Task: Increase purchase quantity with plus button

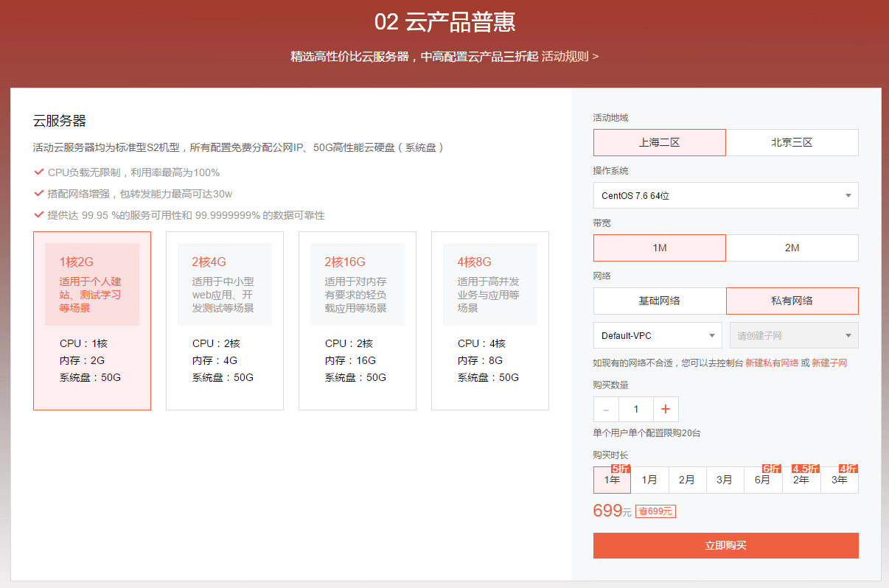Action: pos(665,409)
